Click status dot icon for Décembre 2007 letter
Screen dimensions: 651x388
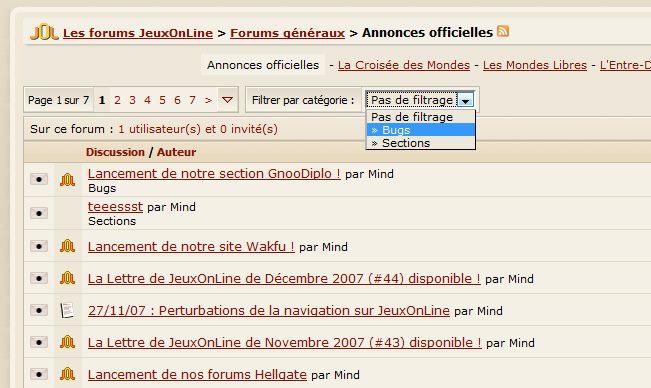click(39, 278)
